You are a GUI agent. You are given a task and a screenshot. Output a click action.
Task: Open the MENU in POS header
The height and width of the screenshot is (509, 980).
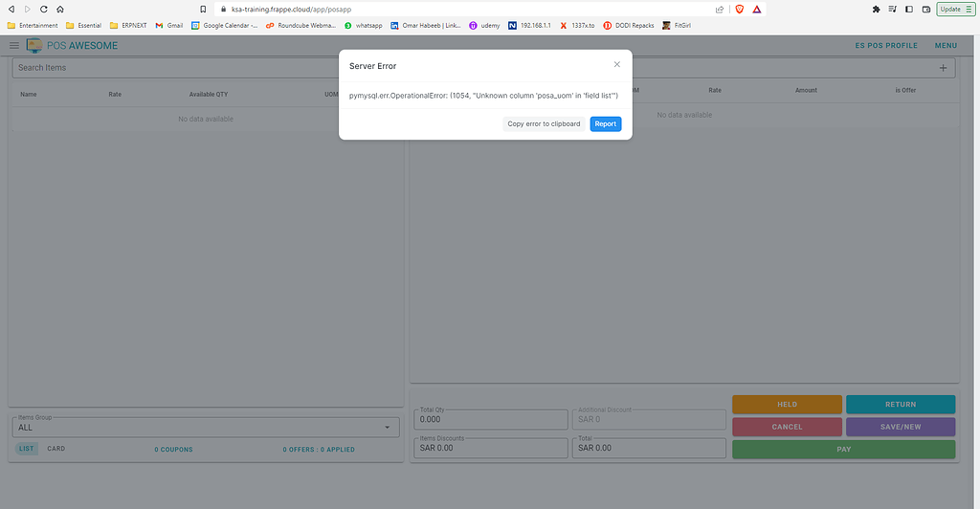946,46
